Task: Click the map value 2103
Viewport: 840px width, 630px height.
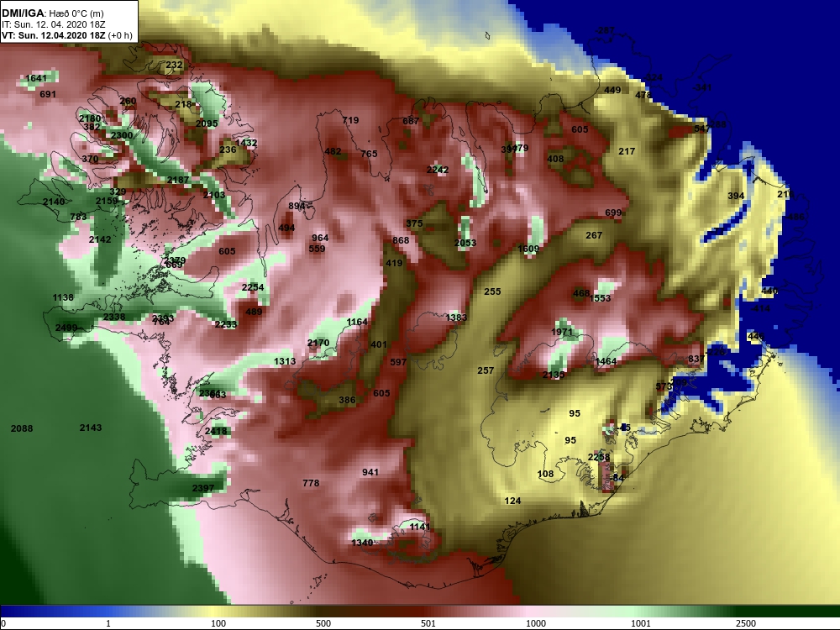Action: click(214, 195)
